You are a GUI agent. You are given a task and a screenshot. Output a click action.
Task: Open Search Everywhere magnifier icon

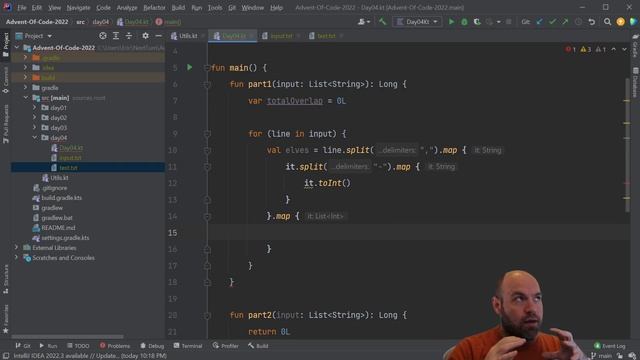[x=607, y=22]
